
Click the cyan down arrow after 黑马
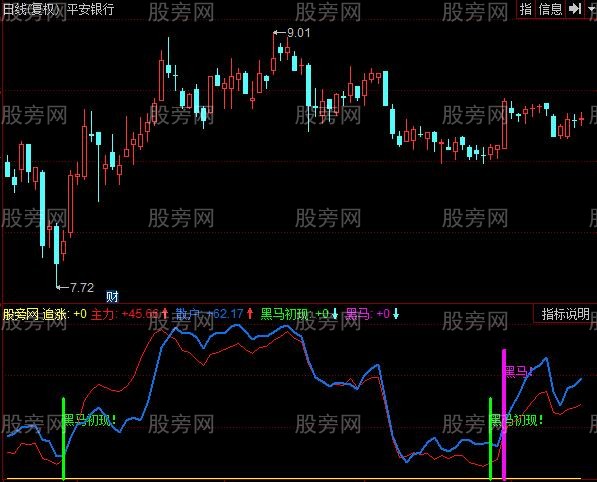click(x=396, y=314)
